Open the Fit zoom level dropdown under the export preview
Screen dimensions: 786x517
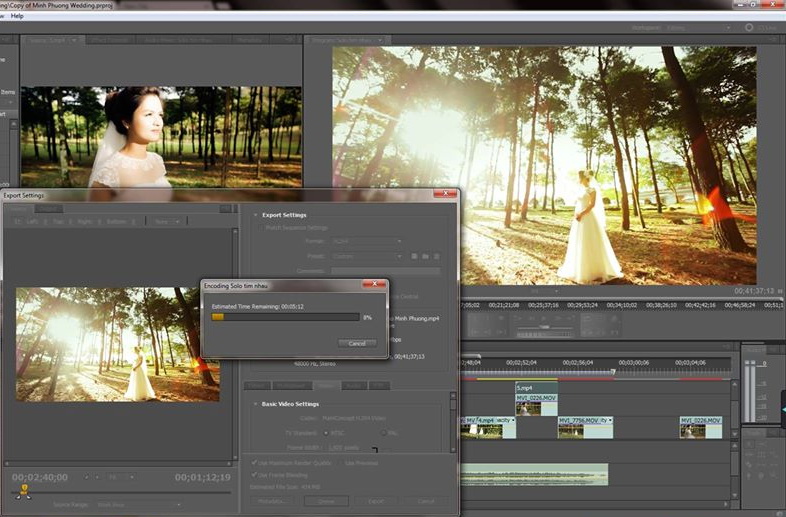click(119, 477)
